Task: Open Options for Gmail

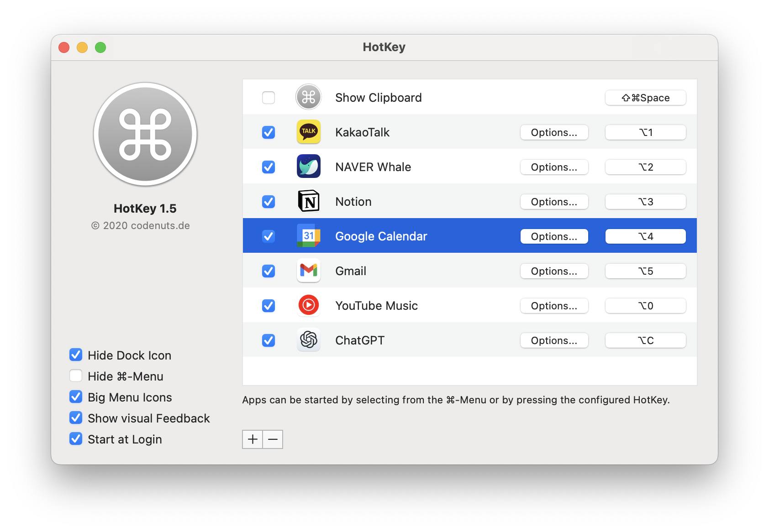Action: (554, 271)
